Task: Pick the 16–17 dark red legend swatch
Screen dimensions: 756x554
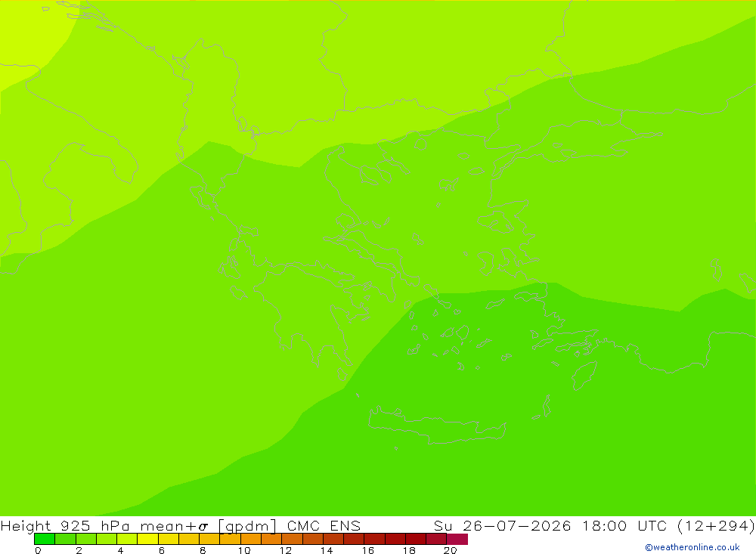Action: pyautogui.click(x=375, y=539)
